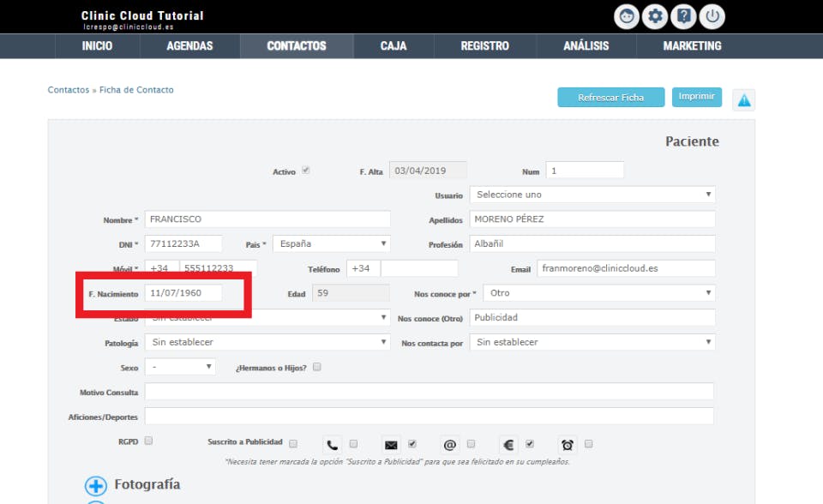Open the MARKETING menu
This screenshot has width=823, height=504.
click(x=693, y=46)
